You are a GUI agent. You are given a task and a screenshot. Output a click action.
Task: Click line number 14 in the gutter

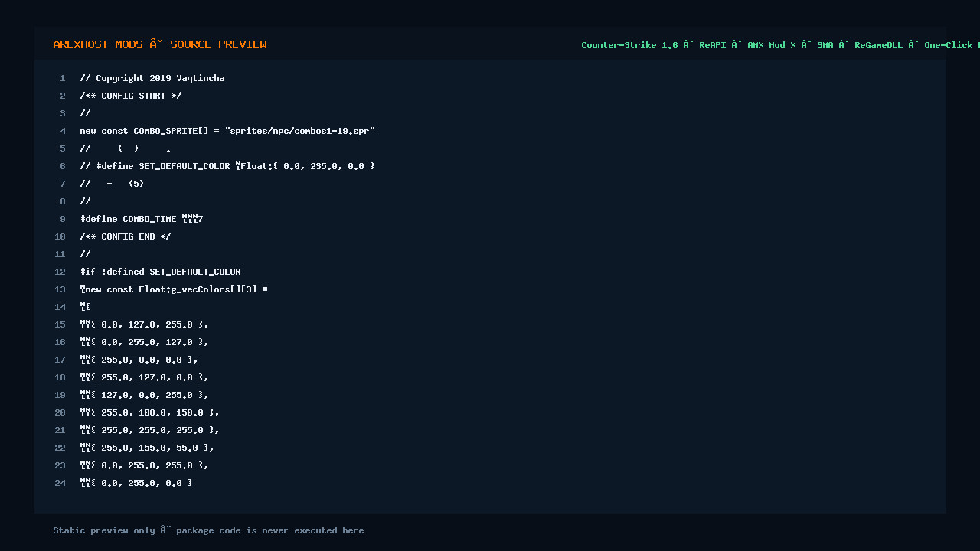click(x=60, y=307)
